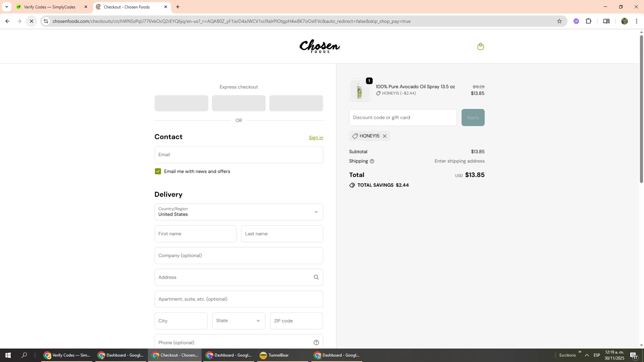Click the ESP language indicator

[x=597, y=355]
